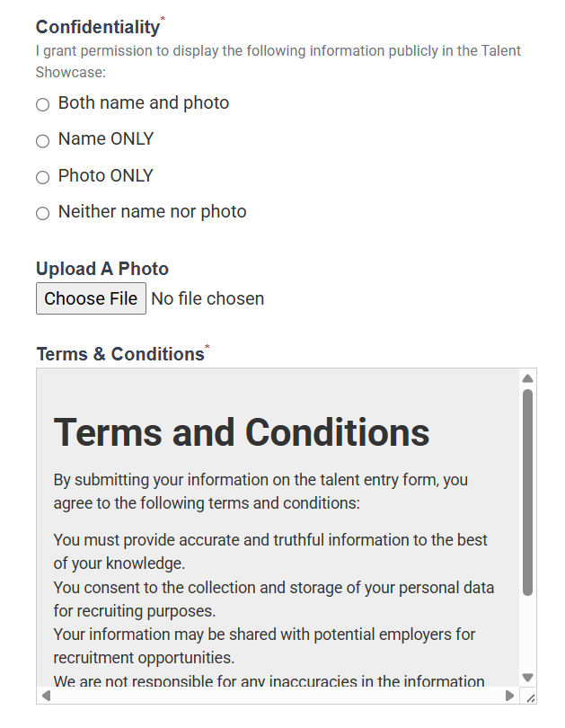The height and width of the screenshot is (728, 565).
Task: Pick the "Photo ONLY" radio option
Action: pos(42,177)
